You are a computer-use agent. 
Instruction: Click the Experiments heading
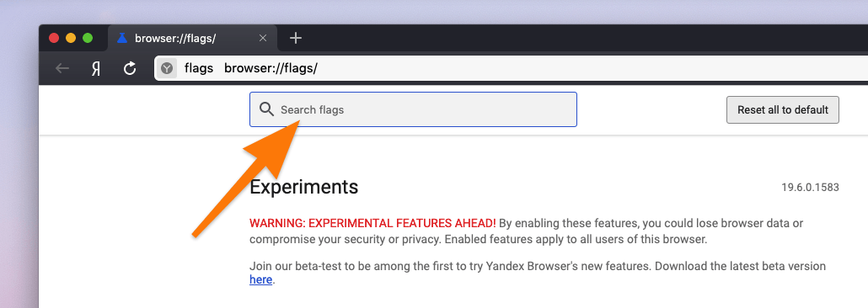(304, 187)
